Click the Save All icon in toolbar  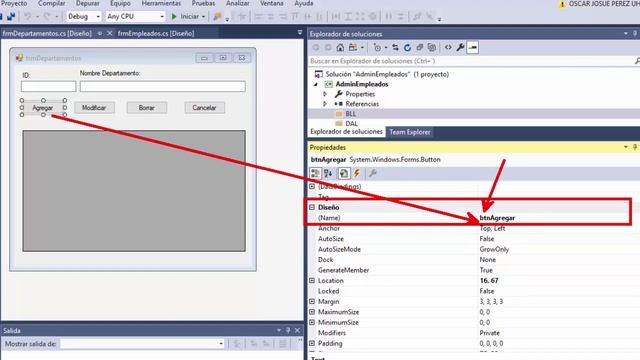pyautogui.click(x=11, y=16)
